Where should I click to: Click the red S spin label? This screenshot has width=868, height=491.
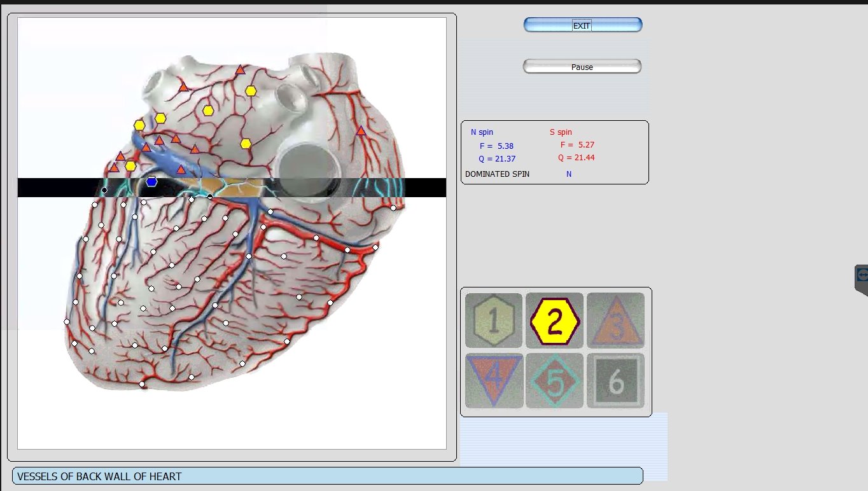561,132
